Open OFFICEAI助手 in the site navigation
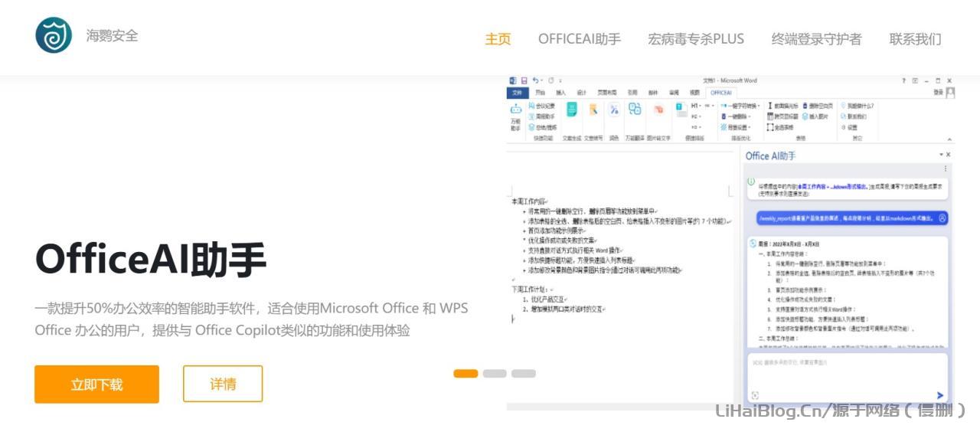The image size is (980, 432). (x=580, y=39)
